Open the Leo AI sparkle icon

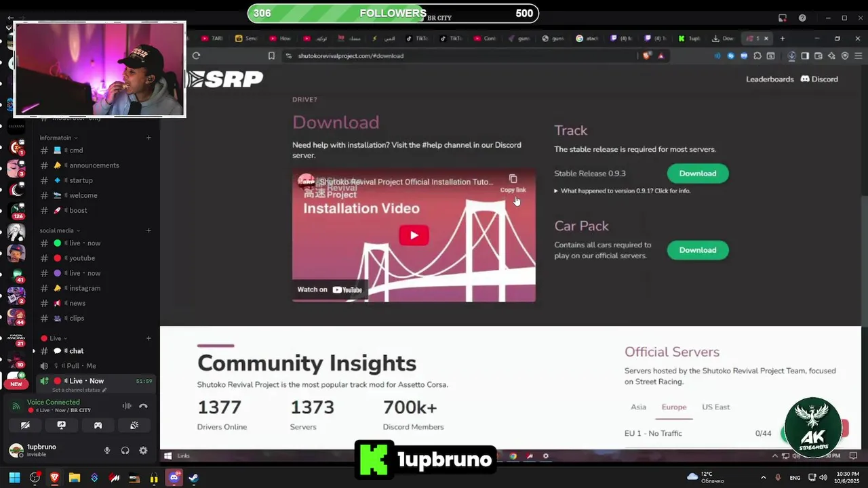pos(832,56)
